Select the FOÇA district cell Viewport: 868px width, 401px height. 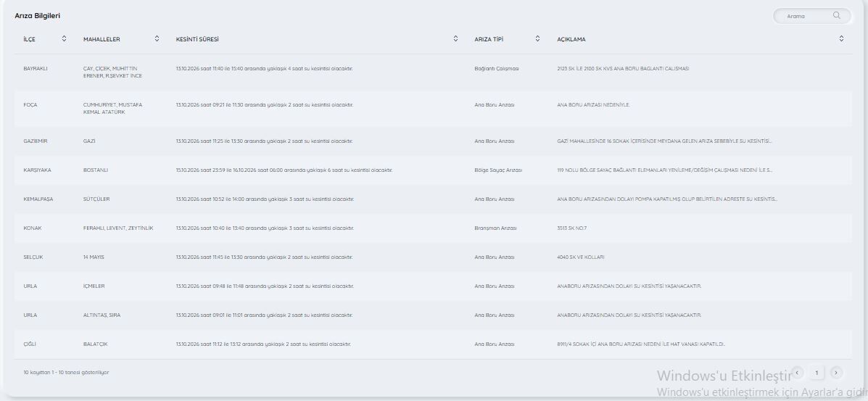click(x=30, y=104)
